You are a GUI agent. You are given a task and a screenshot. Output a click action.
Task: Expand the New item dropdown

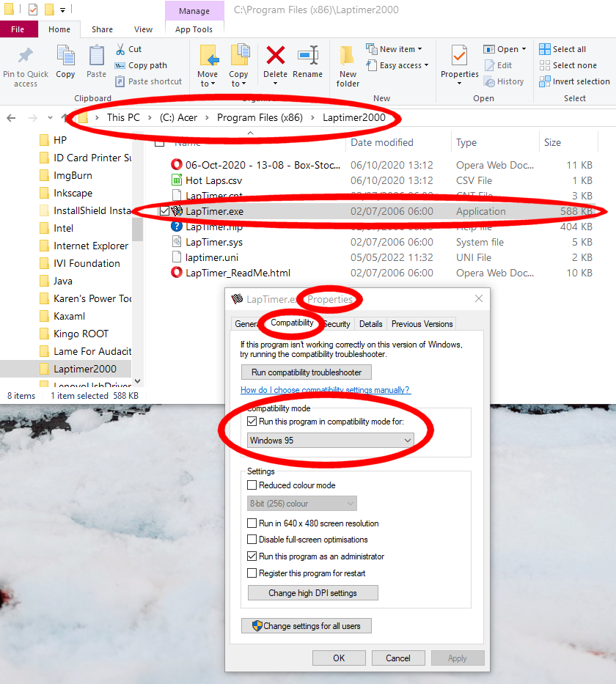click(400, 49)
